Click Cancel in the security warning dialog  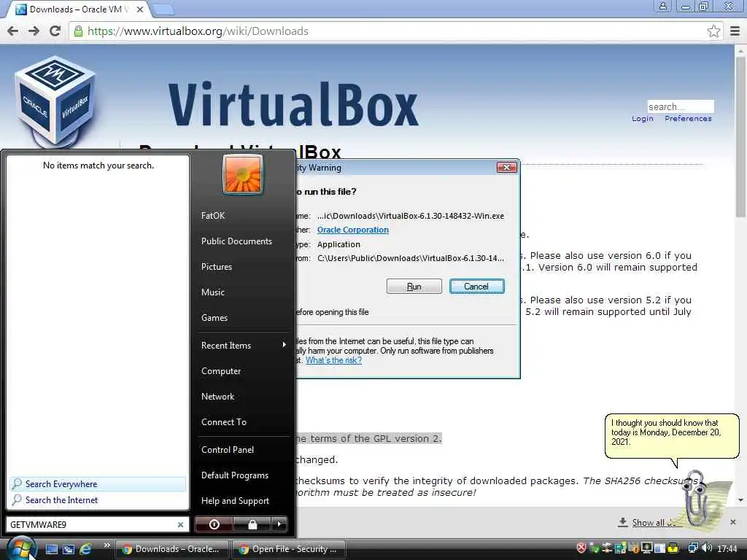pos(476,286)
